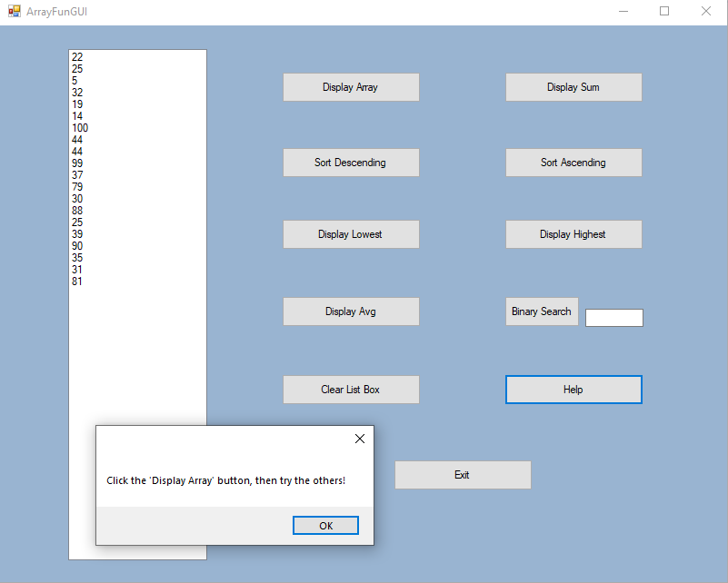Select list item 35

coord(137,258)
